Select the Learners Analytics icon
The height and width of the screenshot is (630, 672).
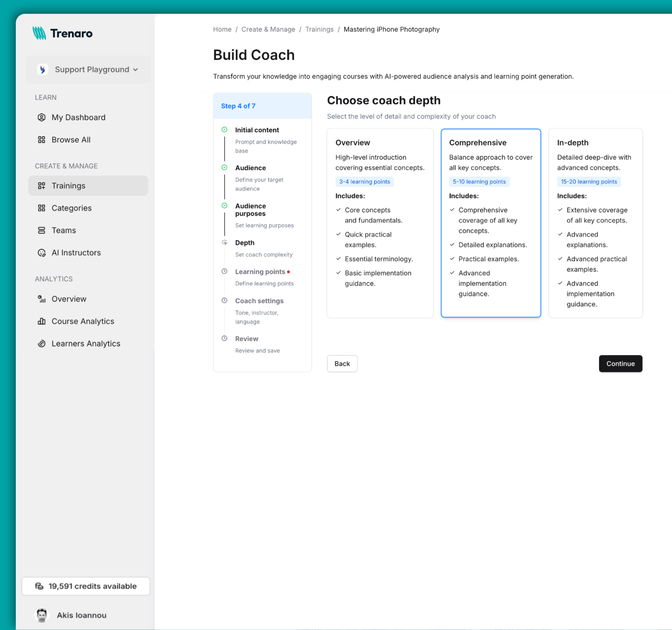pyautogui.click(x=42, y=343)
